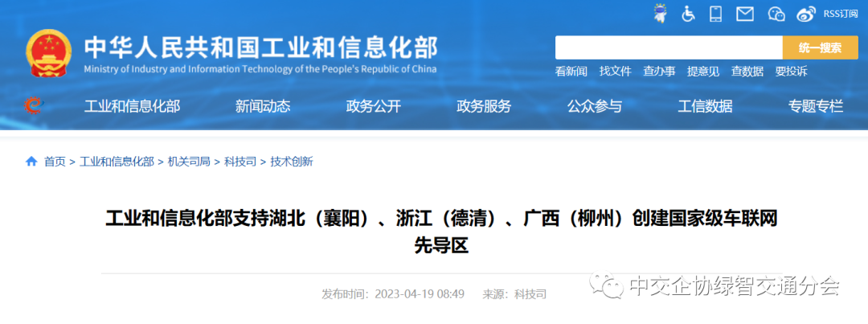Open 政务服务 navigation menu

pos(484,106)
